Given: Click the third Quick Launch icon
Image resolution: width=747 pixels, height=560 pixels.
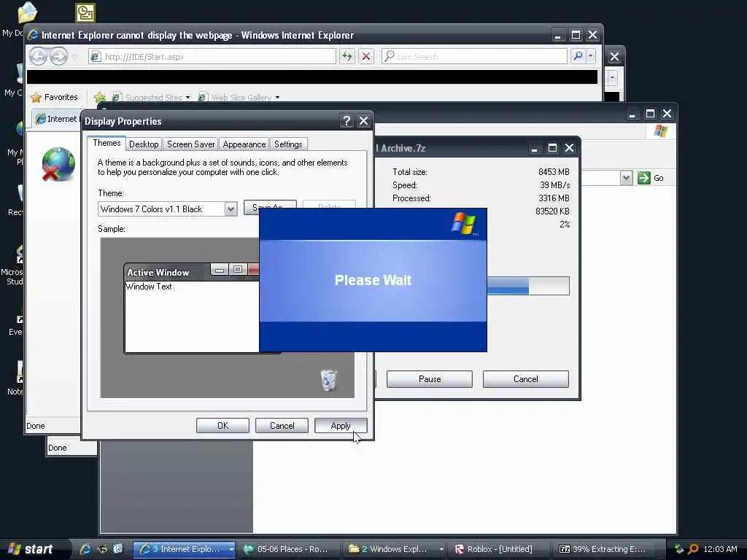Looking at the screenshot, I should pos(117,549).
